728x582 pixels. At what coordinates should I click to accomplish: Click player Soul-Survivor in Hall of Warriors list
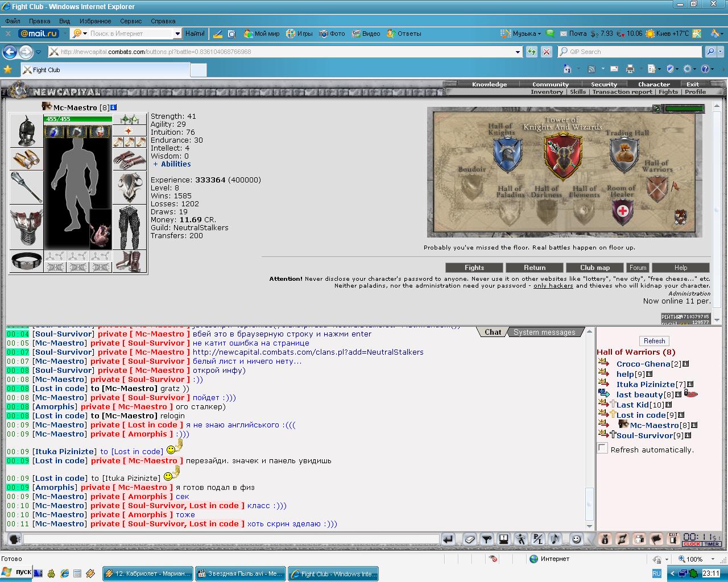coord(644,435)
